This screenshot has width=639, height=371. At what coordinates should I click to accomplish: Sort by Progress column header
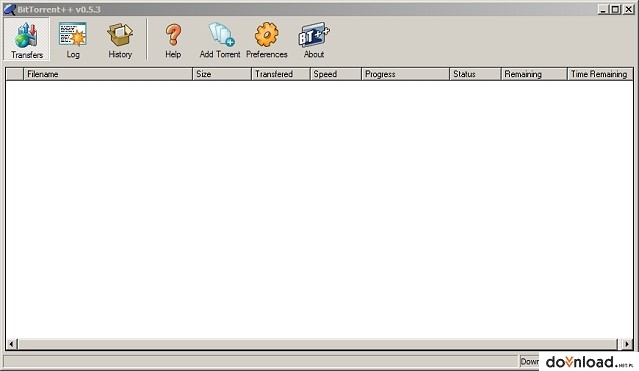[405, 74]
